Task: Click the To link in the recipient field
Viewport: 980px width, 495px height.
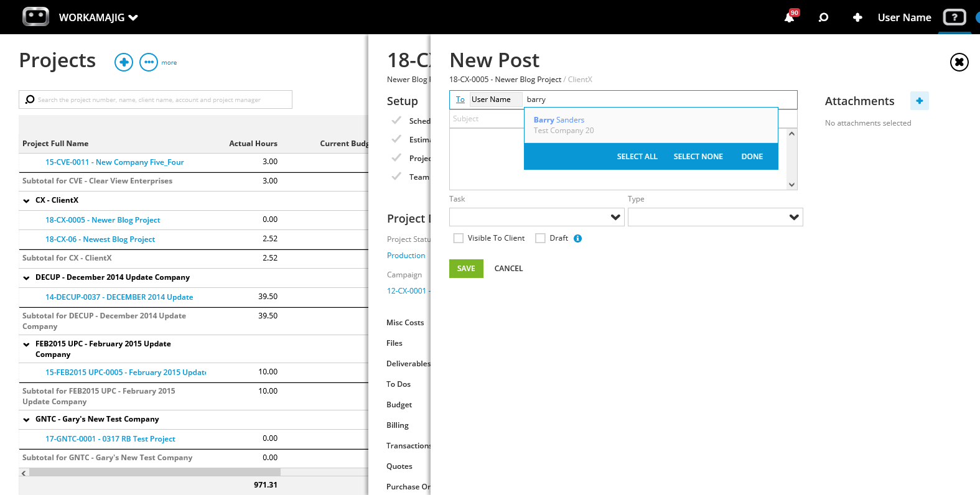Action: (460, 99)
